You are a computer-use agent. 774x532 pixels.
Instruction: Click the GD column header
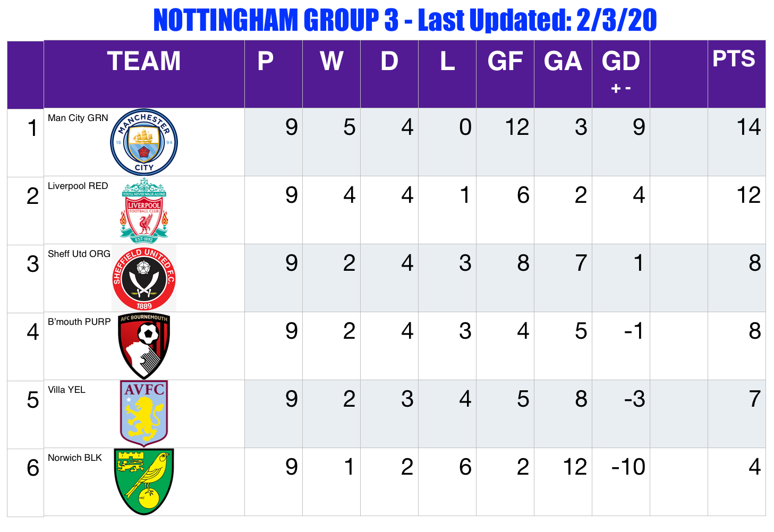click(620, 61)
